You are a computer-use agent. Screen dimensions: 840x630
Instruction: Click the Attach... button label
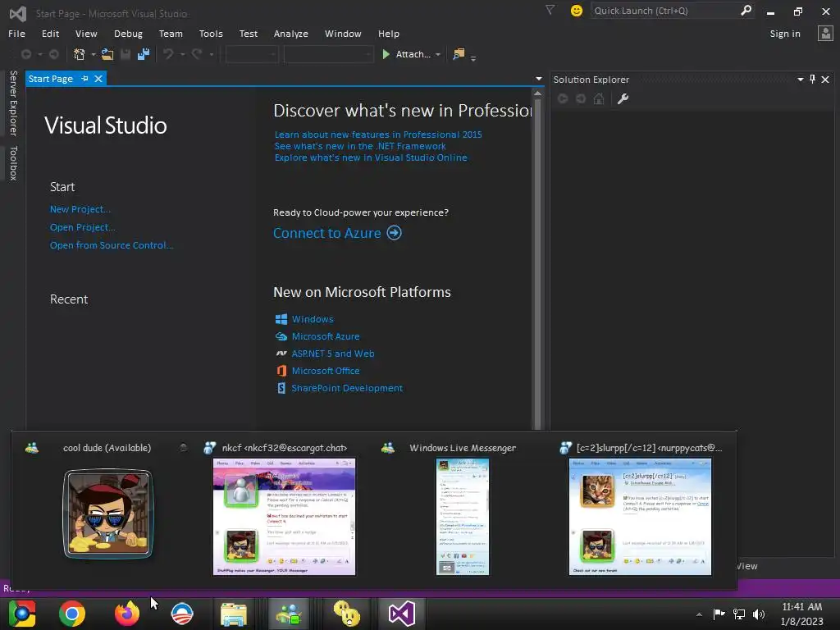click(413, 54)
